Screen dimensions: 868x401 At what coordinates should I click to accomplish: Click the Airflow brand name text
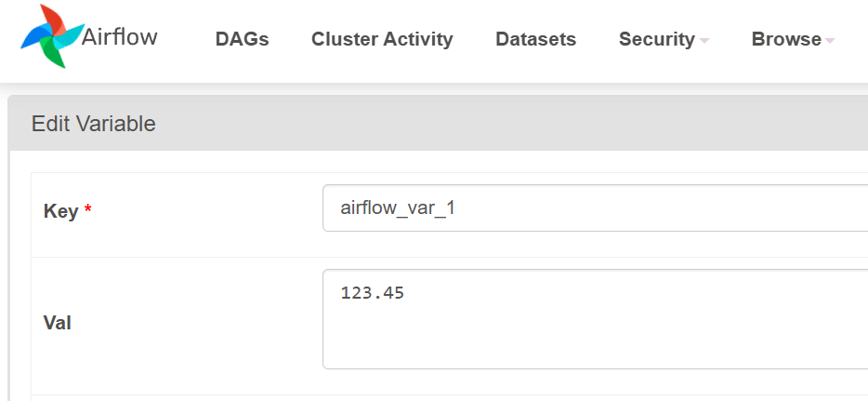click(x=120, y=37)
